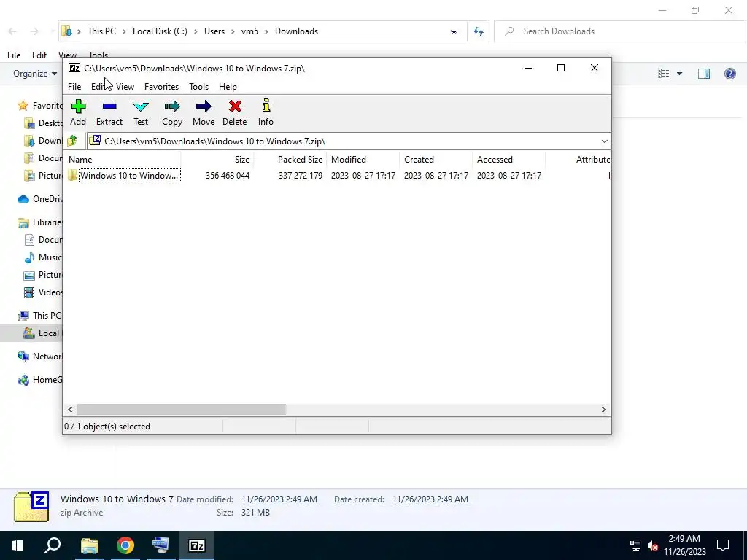
Task: Select OneDrive in Explorer navigation pane
Action: [40, 199]
